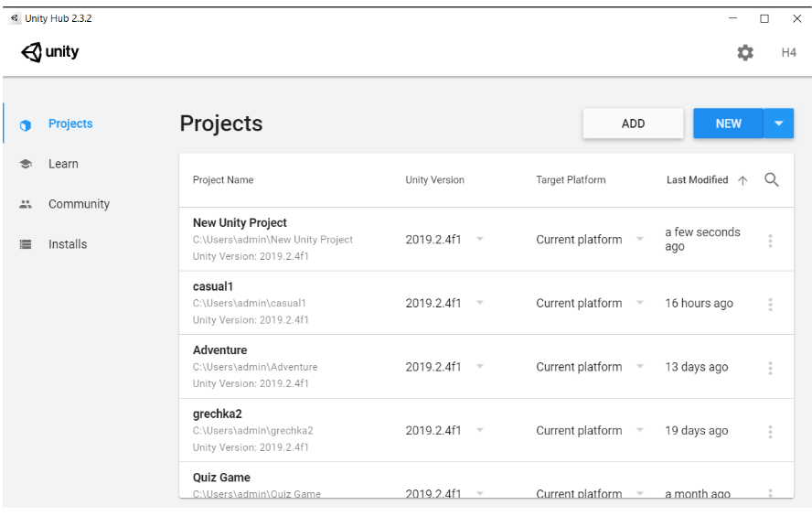Viewport: 812px width, 516px height.
Task: Open the grechka2 project
Action: (x=217, y=414)
